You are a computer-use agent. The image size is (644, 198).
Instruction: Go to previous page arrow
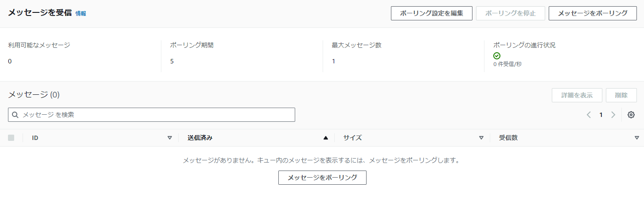[x=589, y=115]
